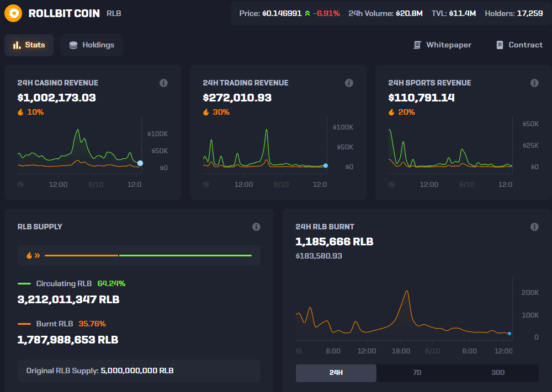This screenshot has width=552, height=392.
Task: Click the bar-chart icon on Stats tab
Action: 16,46
